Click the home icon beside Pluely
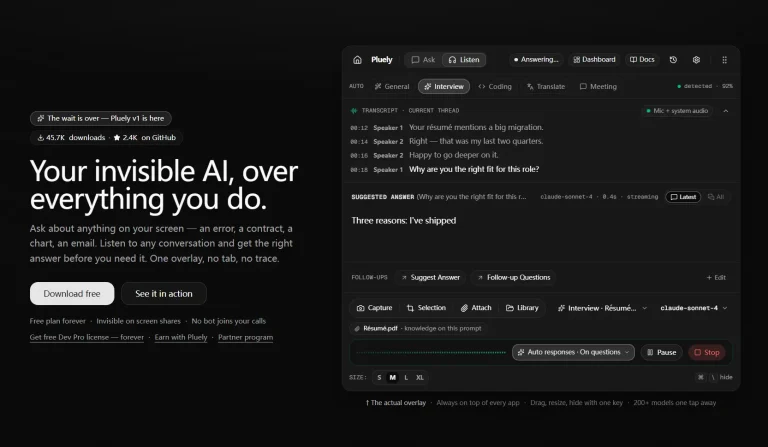 point(357,60)
